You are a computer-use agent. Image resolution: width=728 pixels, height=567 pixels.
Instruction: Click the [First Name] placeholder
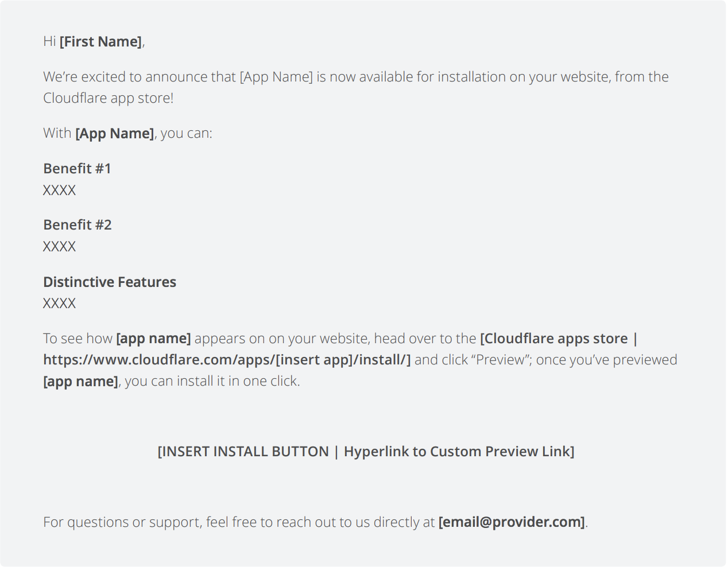pos(101,42)
